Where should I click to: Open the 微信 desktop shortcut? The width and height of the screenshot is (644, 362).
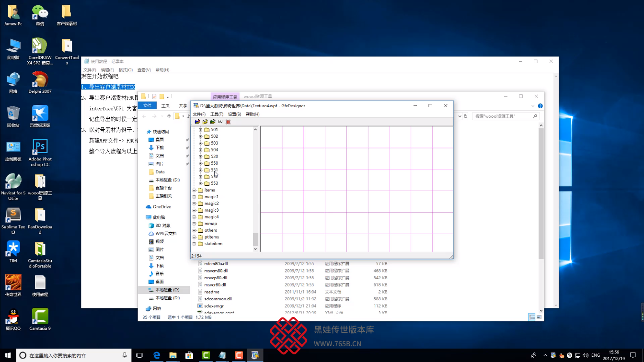tap(40, 15)
